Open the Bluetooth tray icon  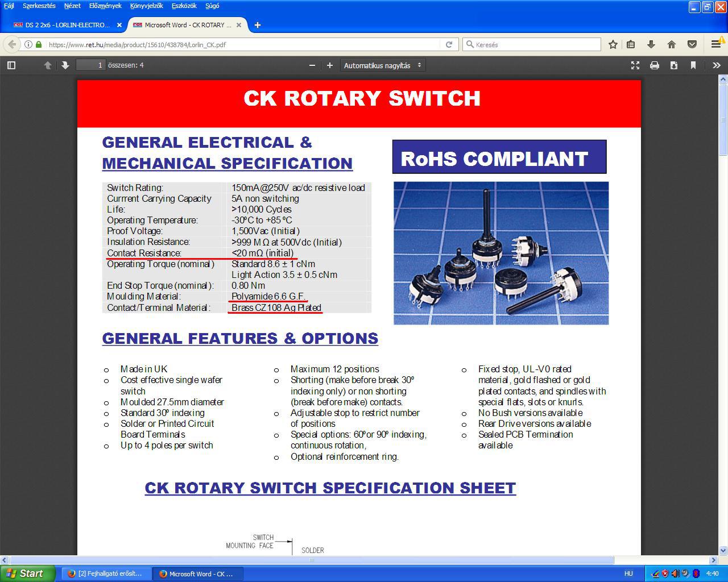tap(696, 573)
